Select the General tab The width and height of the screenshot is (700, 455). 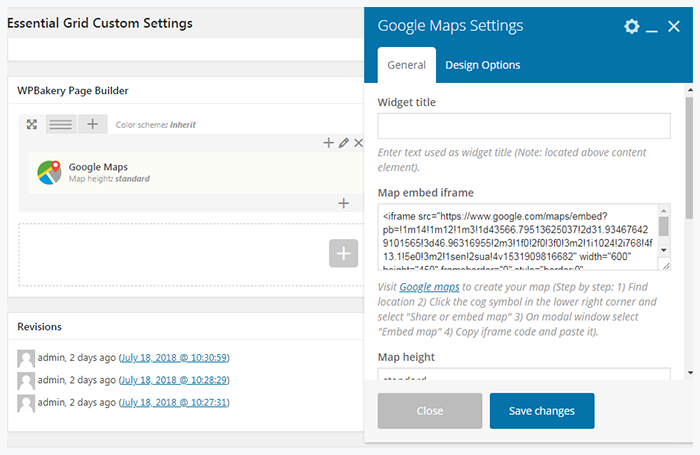coord(407,65)
